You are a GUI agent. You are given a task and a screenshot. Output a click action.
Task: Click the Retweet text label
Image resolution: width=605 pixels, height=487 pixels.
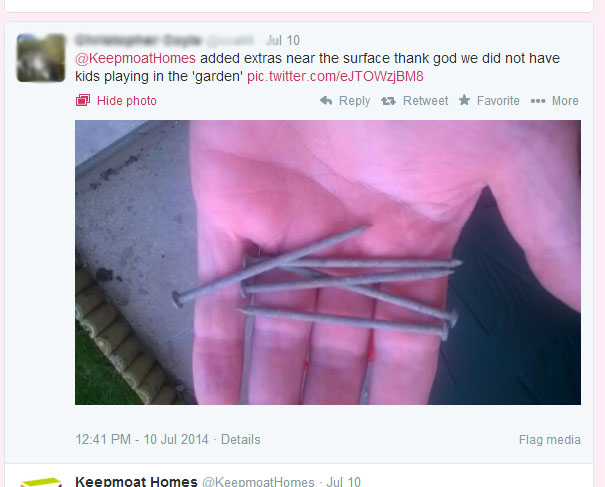click(x=425, y=101)
